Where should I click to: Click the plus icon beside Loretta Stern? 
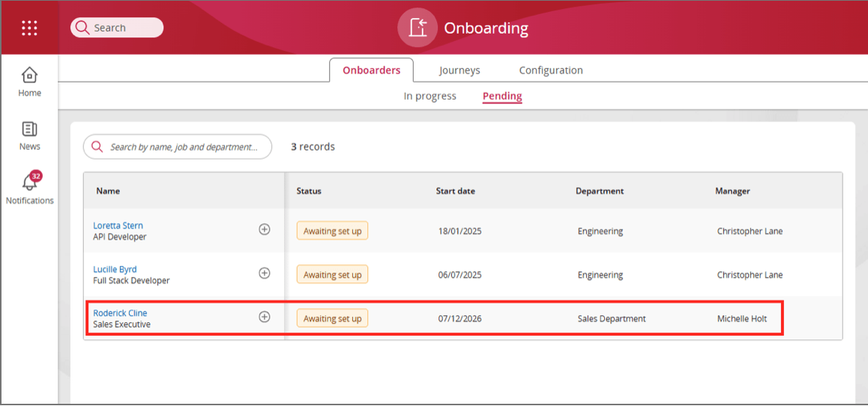point(265,229)
